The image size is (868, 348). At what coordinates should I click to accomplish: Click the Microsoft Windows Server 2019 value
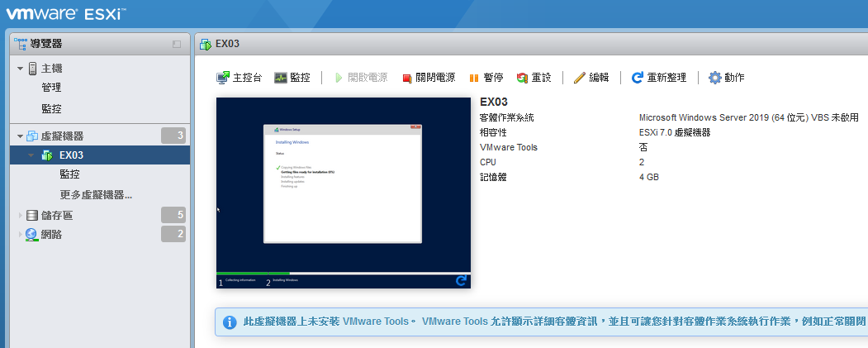pos(748,117)
